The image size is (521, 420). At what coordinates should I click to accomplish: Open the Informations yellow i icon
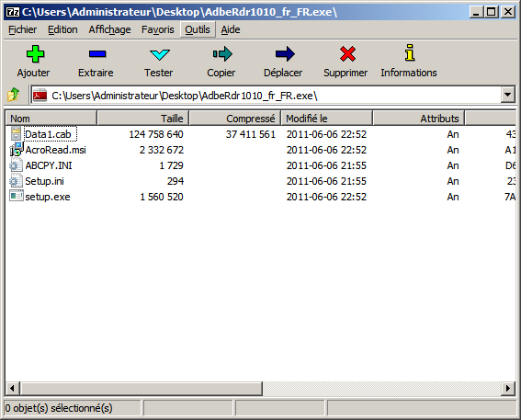click(x=410, y=52)
